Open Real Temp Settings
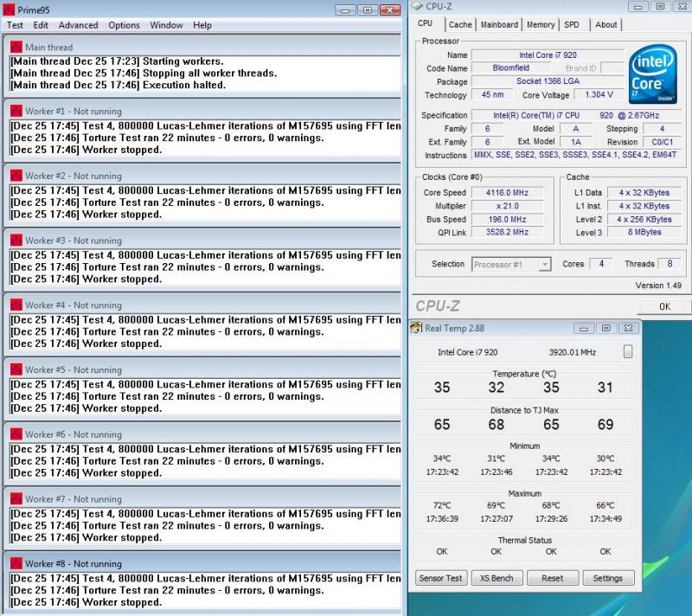 [608, 578]
